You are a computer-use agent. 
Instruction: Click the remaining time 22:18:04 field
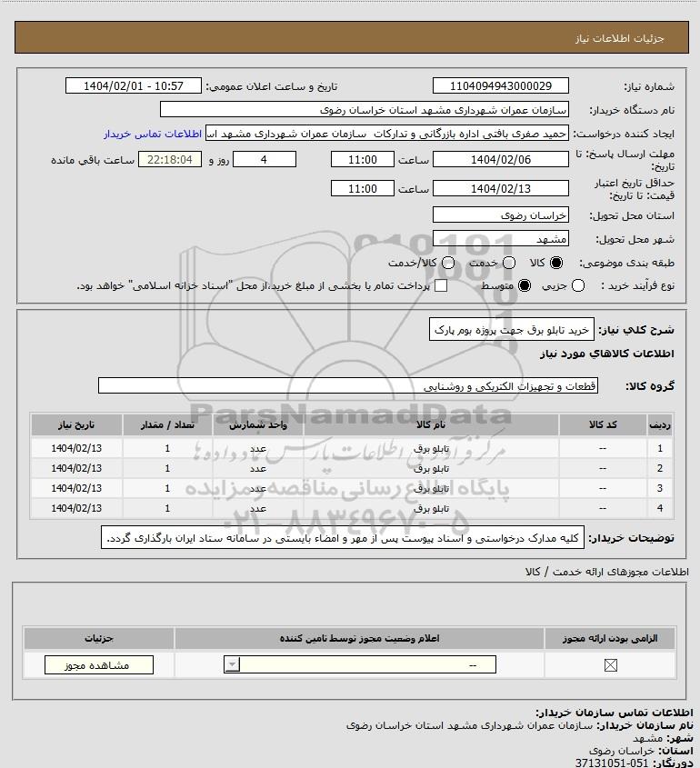click(x=170, y=159)
